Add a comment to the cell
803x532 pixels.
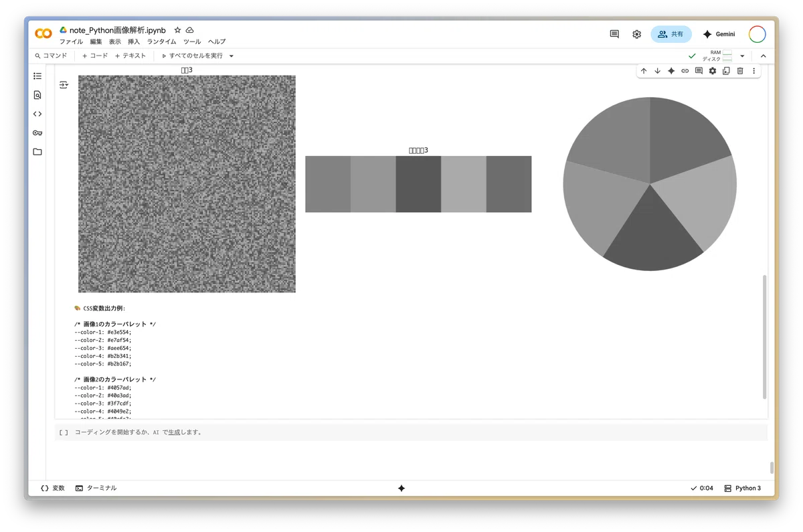pos(699,71)
